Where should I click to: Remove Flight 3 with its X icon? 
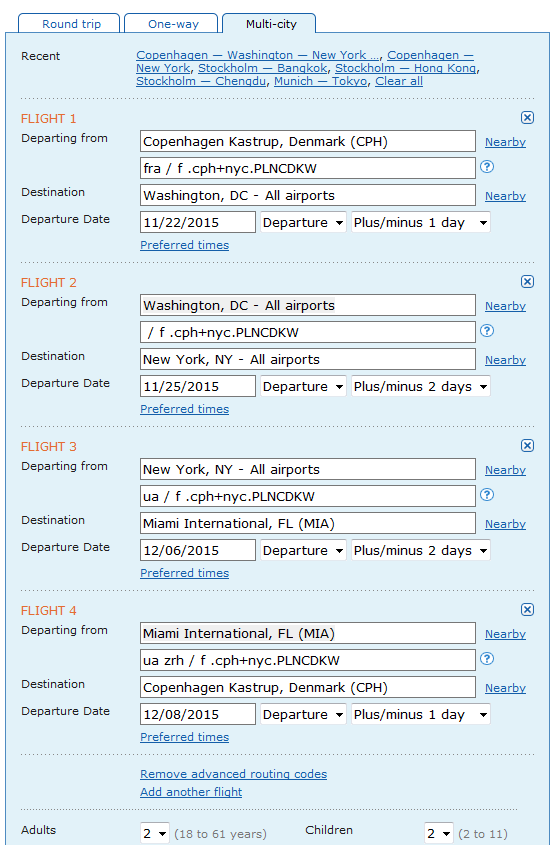tap(527, 445)
